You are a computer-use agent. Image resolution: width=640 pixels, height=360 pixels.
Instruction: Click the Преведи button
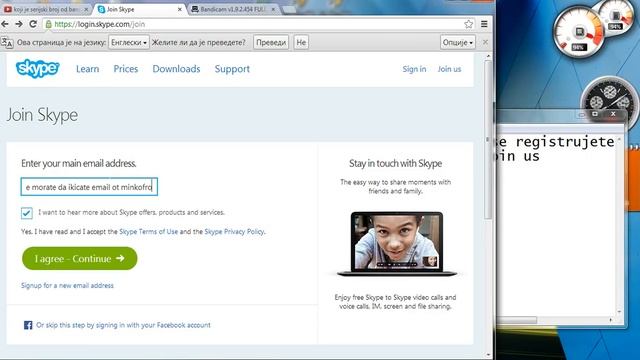click(271, 42)
